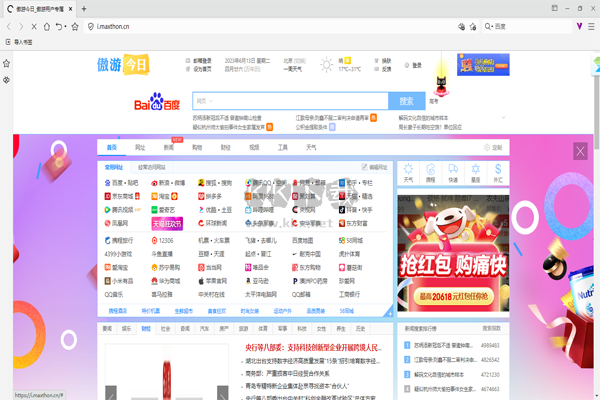Select the 经常访问网站 sub-tab
Screen dimensions: 600x400
pyautogui.click(x=152, y=167)
